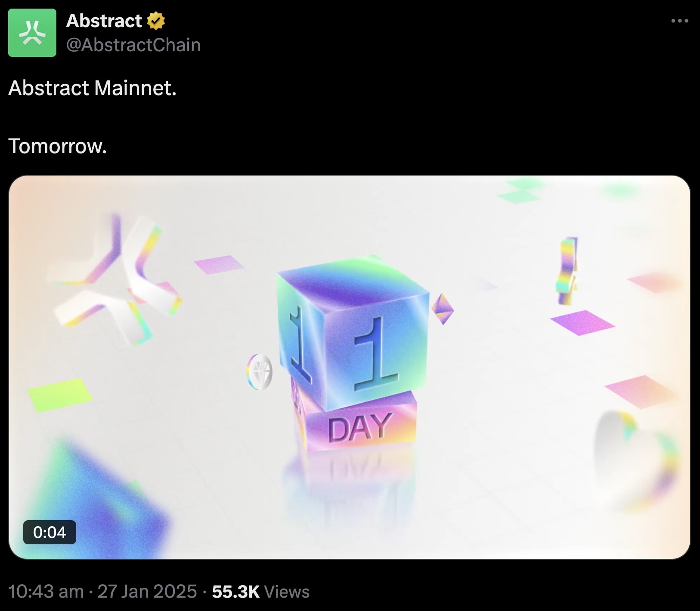Open the three-dot more options menu
This screenshot has height=611, width=700.
tap(680, 21)
